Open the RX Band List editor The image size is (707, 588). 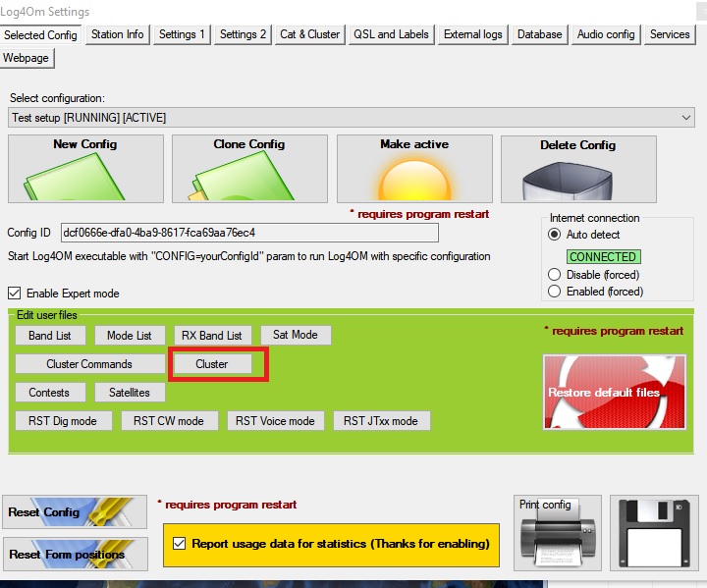pyautogui.click(x=212, y=335)
